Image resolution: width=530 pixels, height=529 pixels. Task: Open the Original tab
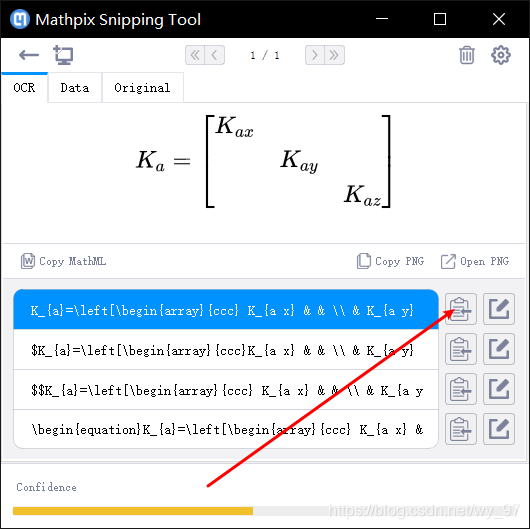click(x=142, y=88)
